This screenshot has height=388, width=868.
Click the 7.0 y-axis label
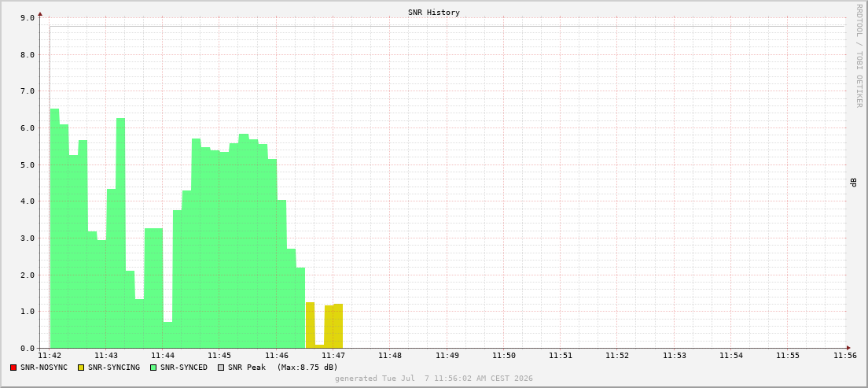28,91
